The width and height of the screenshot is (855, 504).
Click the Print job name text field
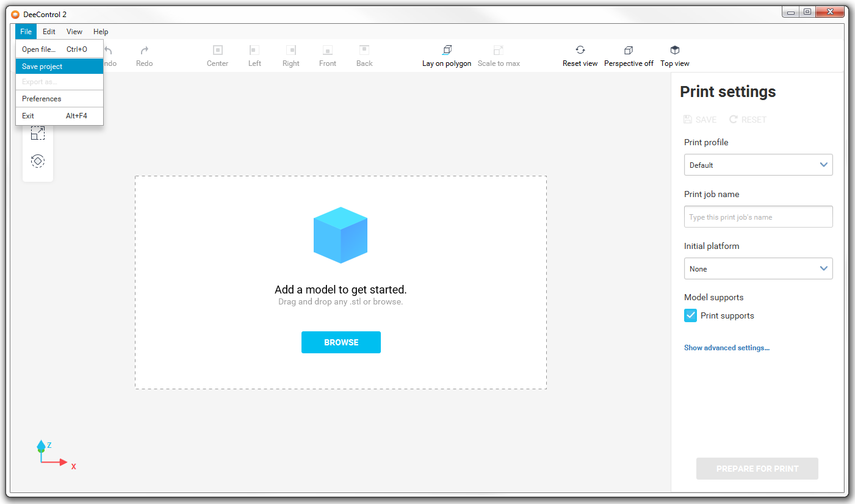(758, 217)
